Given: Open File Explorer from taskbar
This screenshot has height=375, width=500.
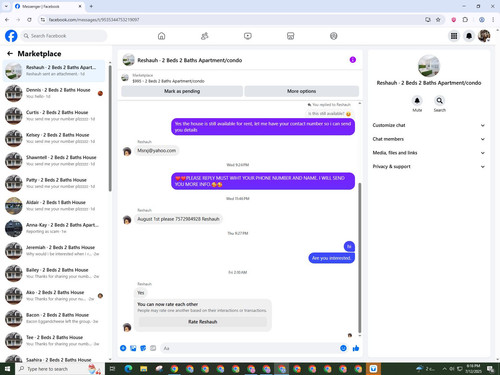Looking at the screenshot, I should (144, 369).
